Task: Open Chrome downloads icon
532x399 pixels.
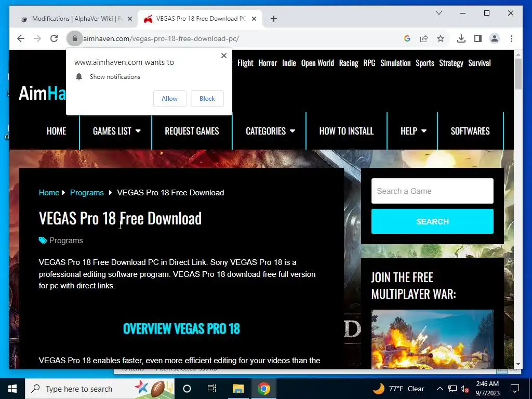Action: 461,38
